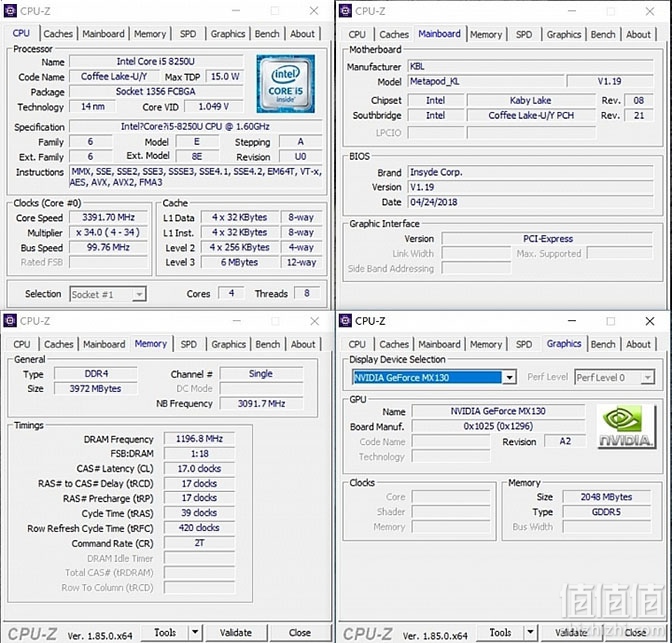The width and height of the screenshot is (672, 643).
Task: Click BIOS Date value 04/24/2018
Action: [530, 202]
